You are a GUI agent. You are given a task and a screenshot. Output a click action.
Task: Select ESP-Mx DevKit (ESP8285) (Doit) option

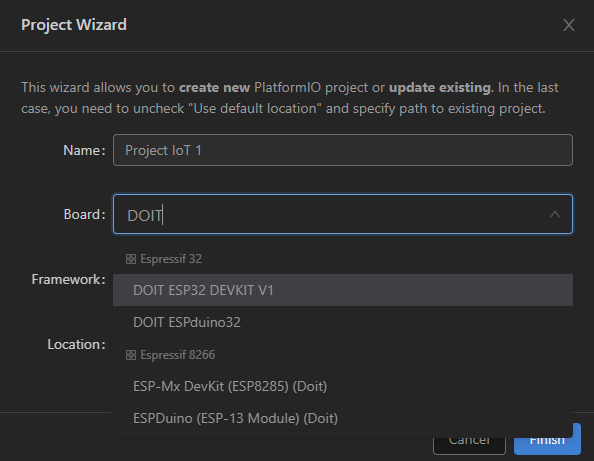point(343,386)
